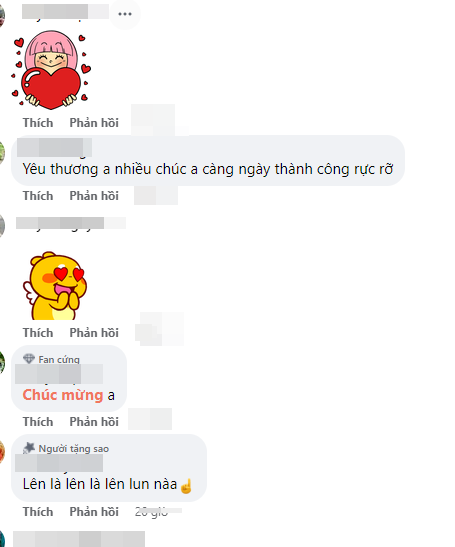Click the pink-haired girl heart sticker
Screen dimensions: 455x547
pyautogui.click(x=51, y=70)
